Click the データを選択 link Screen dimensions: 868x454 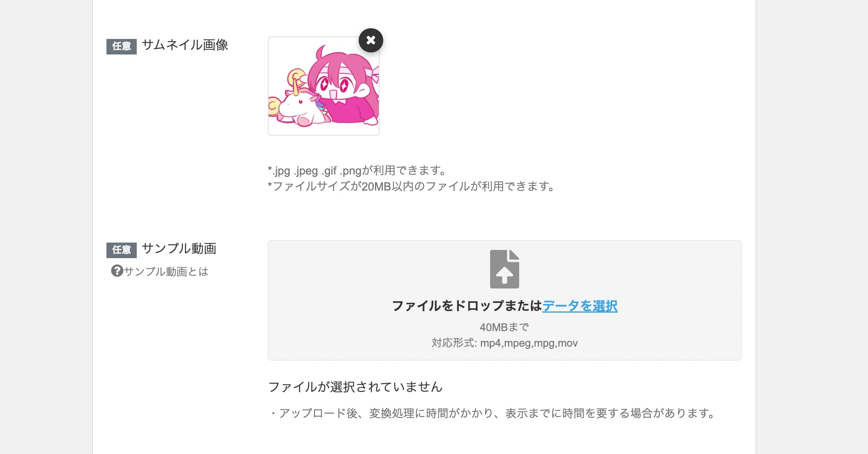pos(580,306)
